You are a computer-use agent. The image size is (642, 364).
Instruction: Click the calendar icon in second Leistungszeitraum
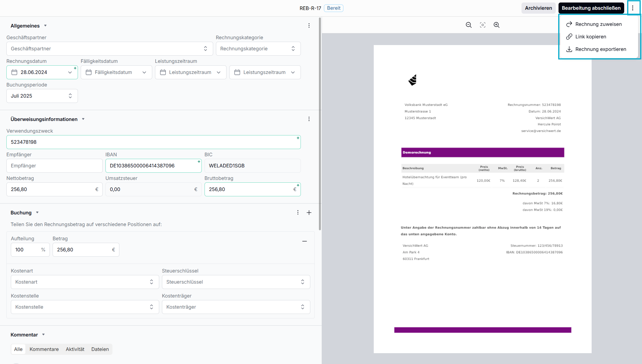[x=237, y=72]
